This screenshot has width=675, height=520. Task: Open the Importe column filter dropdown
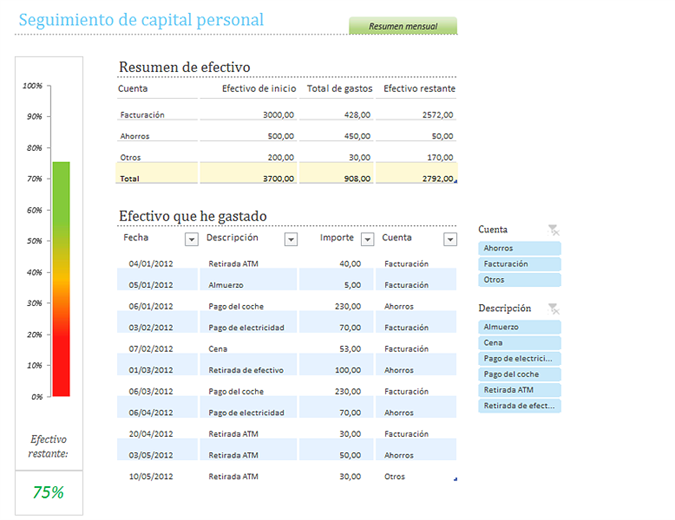367,239
